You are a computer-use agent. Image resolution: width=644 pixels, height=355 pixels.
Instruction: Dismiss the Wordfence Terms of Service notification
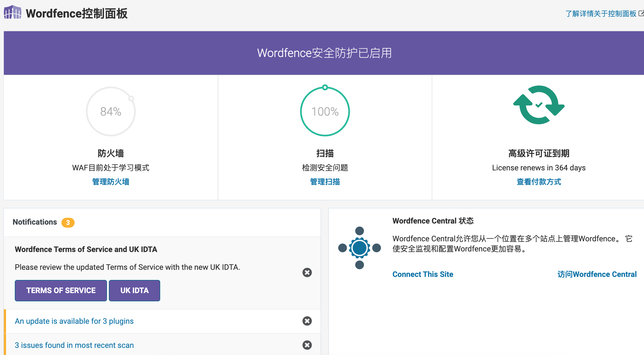tap(307, 273)
